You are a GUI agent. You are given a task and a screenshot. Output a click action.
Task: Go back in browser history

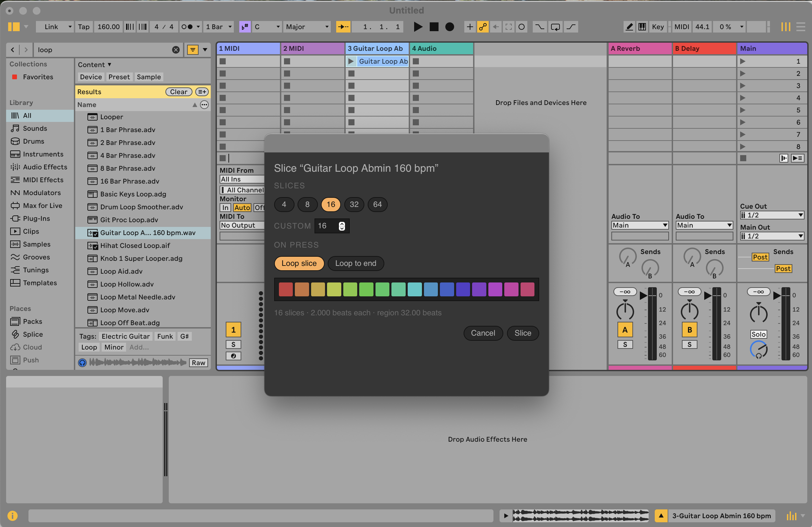13,50
